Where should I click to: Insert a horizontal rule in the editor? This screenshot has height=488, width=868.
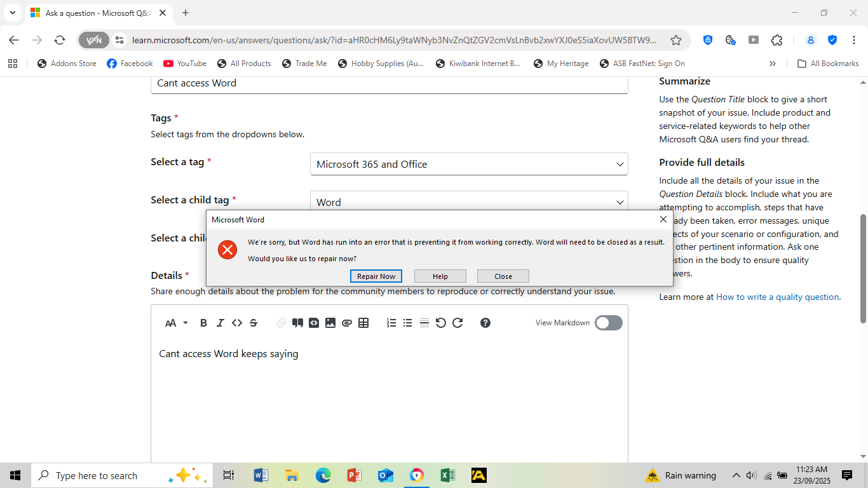pyautogui.click(x=424, y=323)
